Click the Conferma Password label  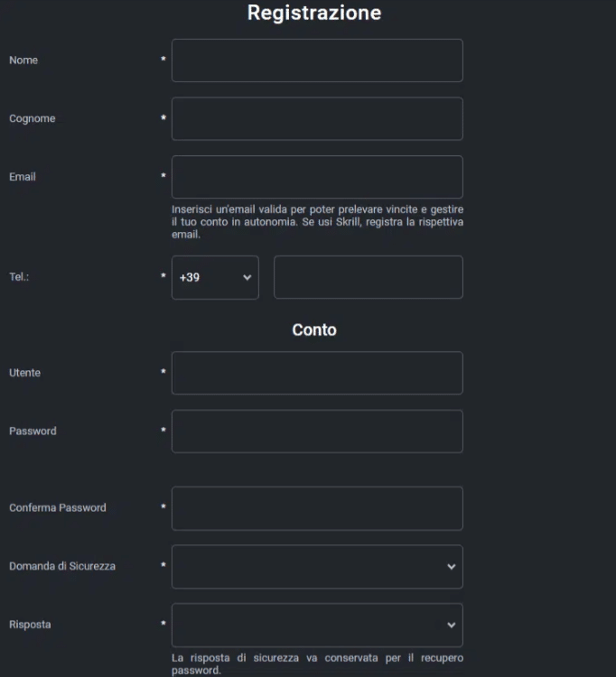pos(58,508)
